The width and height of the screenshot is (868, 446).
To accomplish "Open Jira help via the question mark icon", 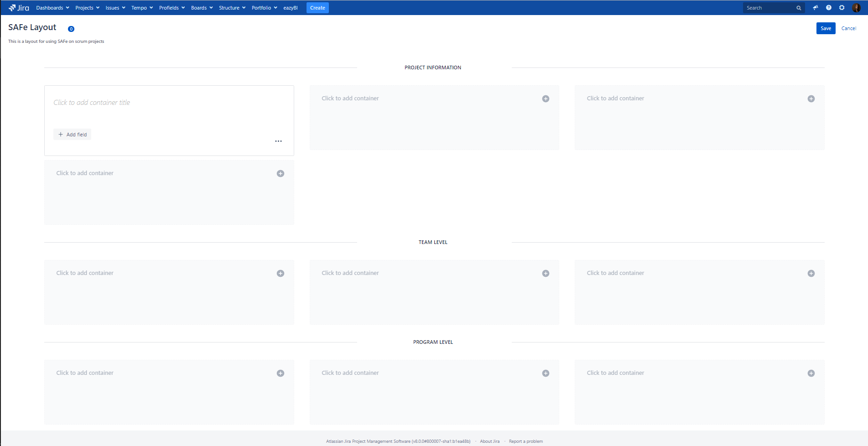I will [x=828, y=8].
